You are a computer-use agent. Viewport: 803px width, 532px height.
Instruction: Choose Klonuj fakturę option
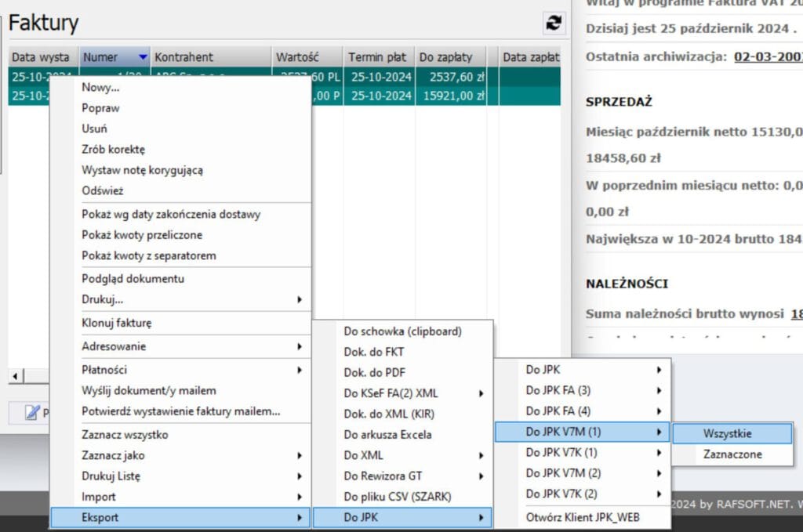click(x=116, y=323)
